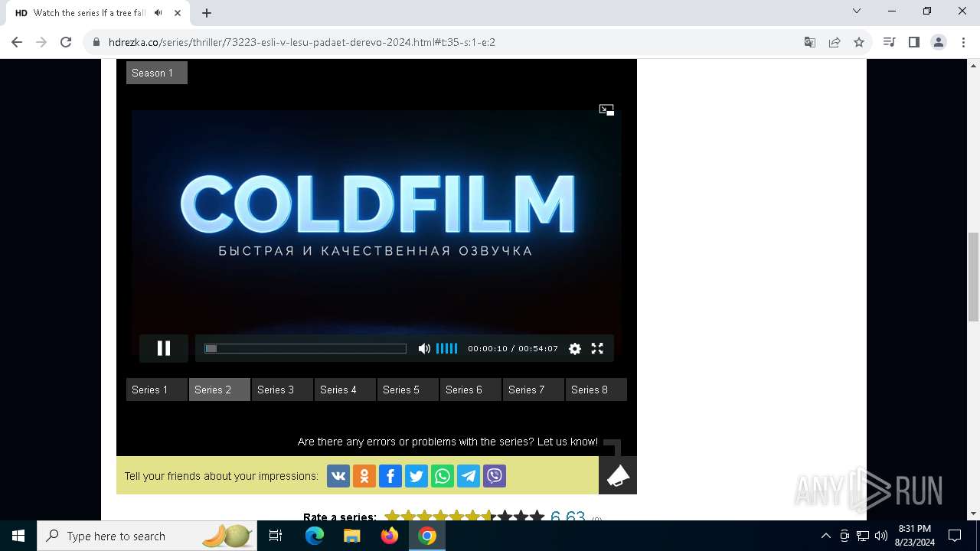This screenshot has width=980, height=551.
Task: Open Windows Start menu
Action: (x=18, y=536)
